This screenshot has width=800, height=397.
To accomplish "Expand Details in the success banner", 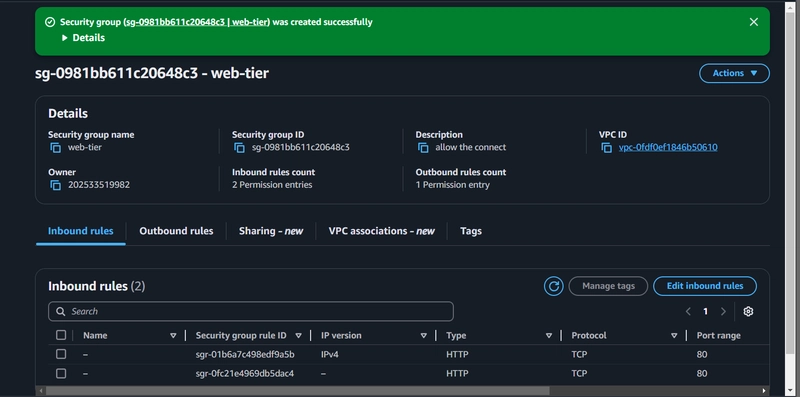I will [x=83, y=38].
